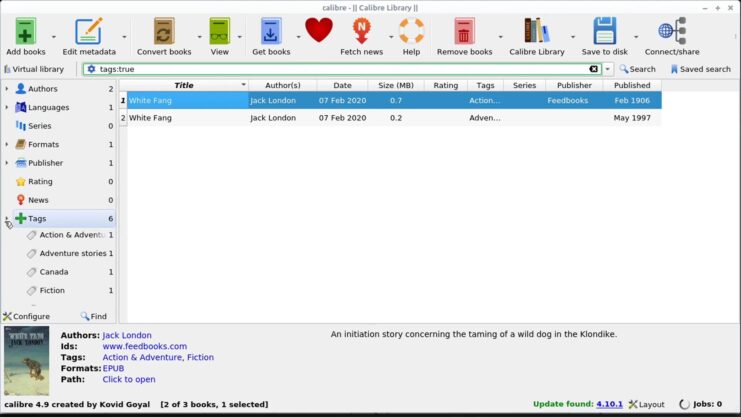Sort by the Rating column header

coord(446,85)
